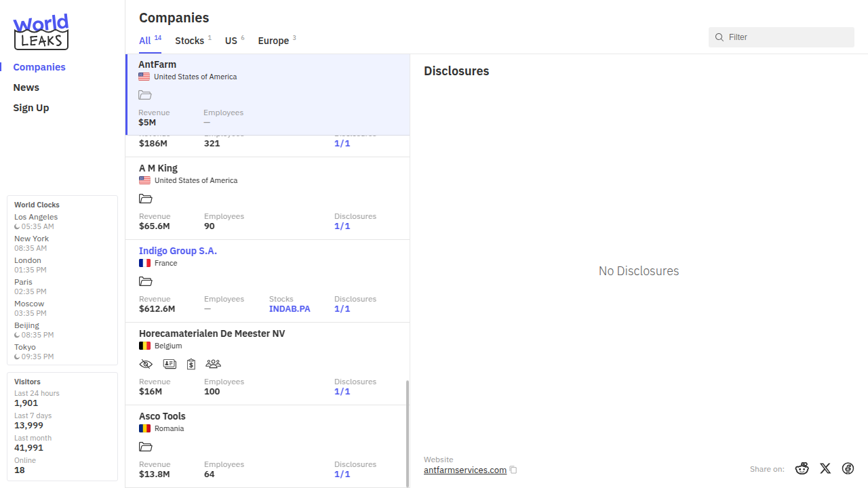Screen dimensions: 868x488
Task: Open A M King disclosures 1/1
Action: coord(342,226)
